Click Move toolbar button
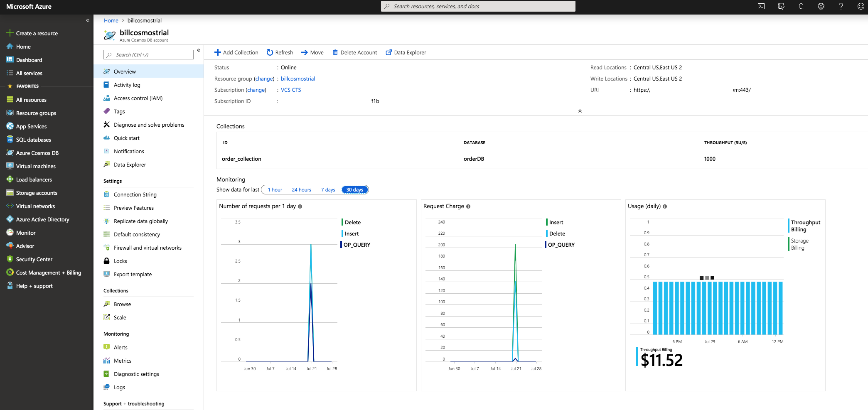868x410 pixels. pos(312,52)
